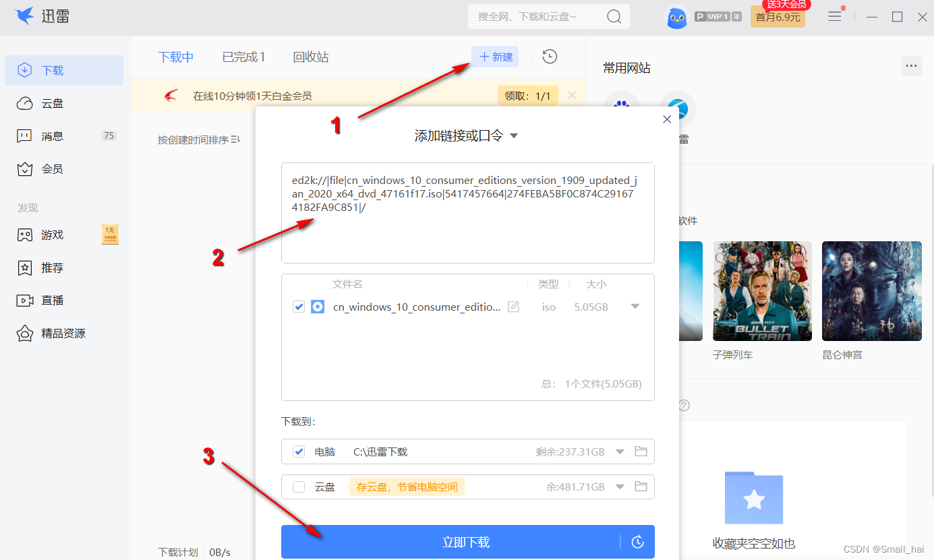Click the Xunlei bird logo
The image size is (934, 560).
coord(24,16)
